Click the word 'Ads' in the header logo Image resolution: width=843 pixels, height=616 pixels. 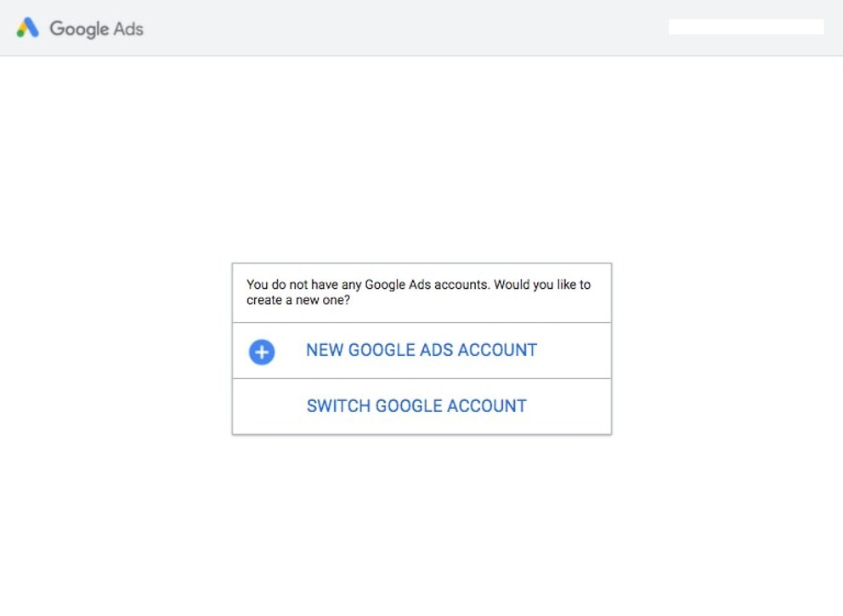click(128, 29)
